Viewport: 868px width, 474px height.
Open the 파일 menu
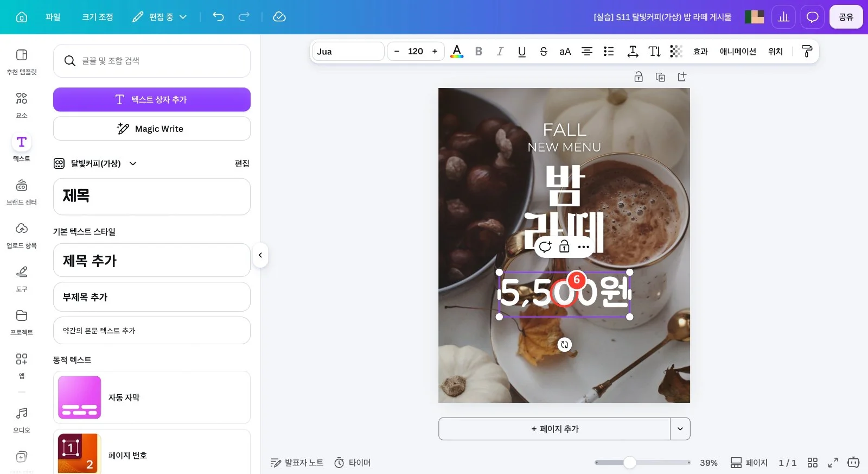tap(53, 17)
